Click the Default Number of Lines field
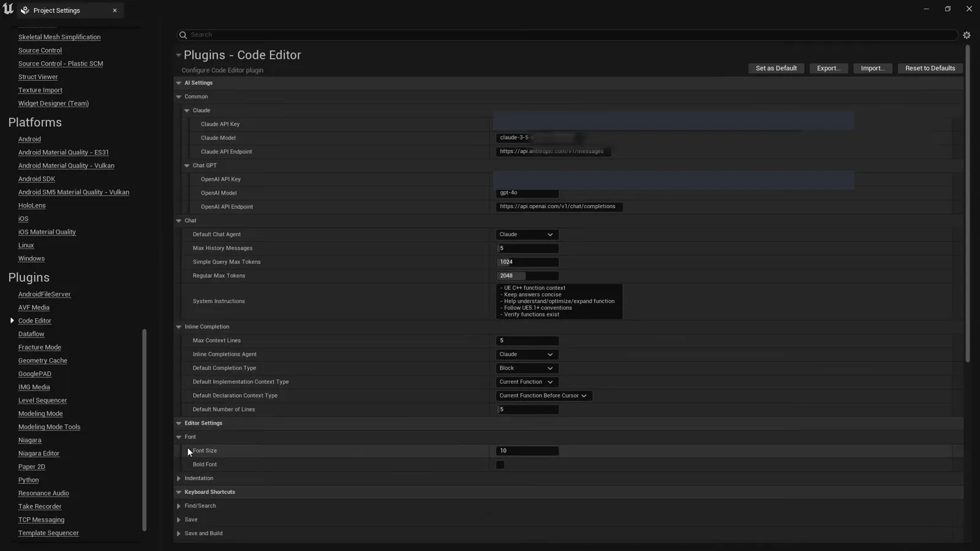Image resolution: width=980 pixels, height=551 pixels. point(527,410)
